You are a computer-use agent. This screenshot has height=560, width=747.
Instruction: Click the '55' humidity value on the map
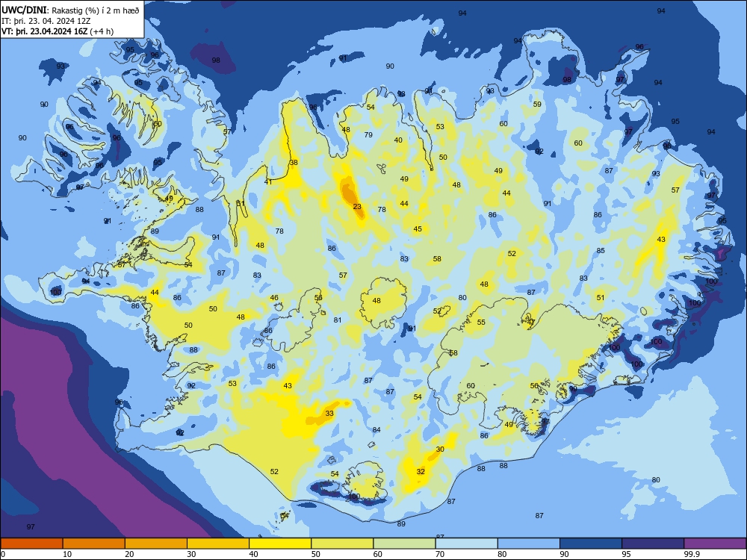coord(481,323)
